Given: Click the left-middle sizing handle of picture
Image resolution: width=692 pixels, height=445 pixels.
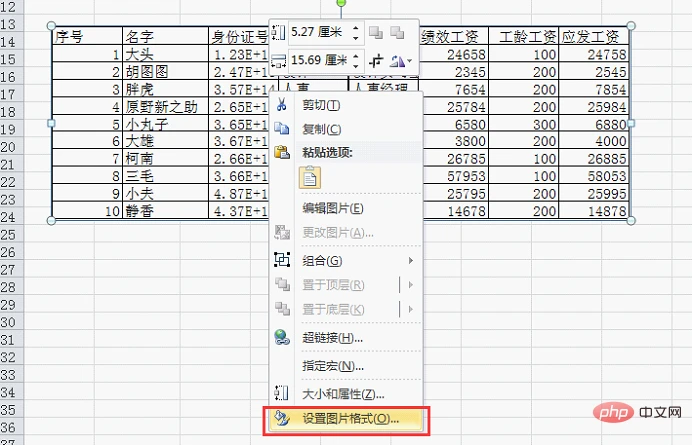Looking at the screenshot, I should tap(51, 124).
